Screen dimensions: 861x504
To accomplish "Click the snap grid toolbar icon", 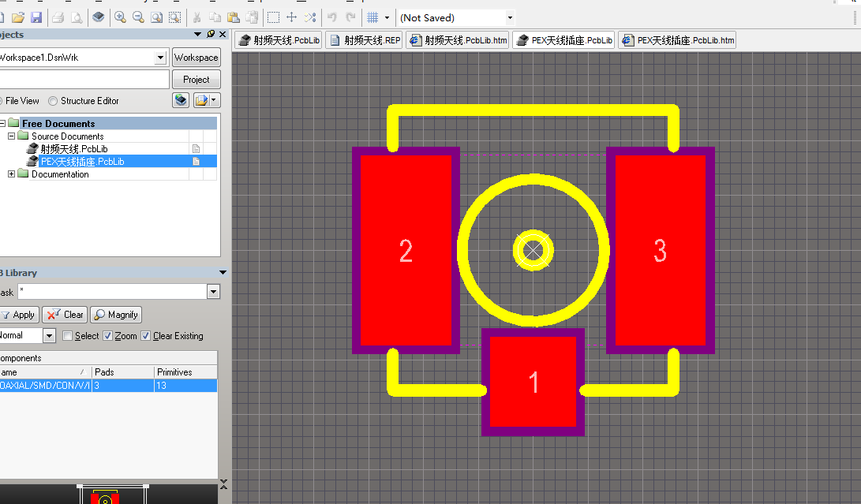I will point(372,17).
